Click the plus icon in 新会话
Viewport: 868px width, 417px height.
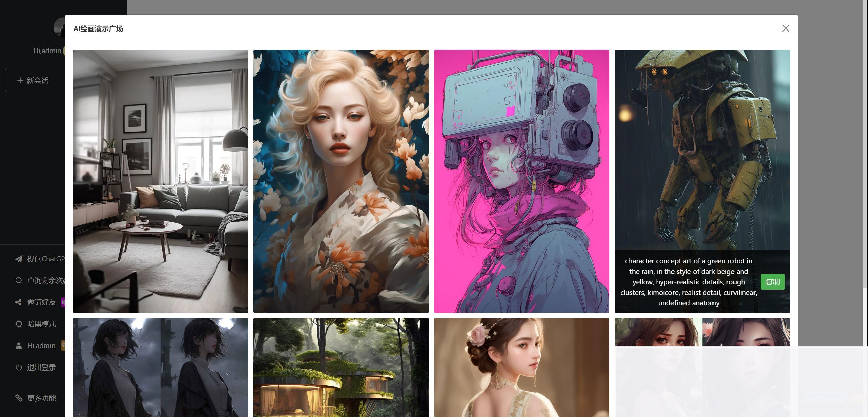[20, 80]
